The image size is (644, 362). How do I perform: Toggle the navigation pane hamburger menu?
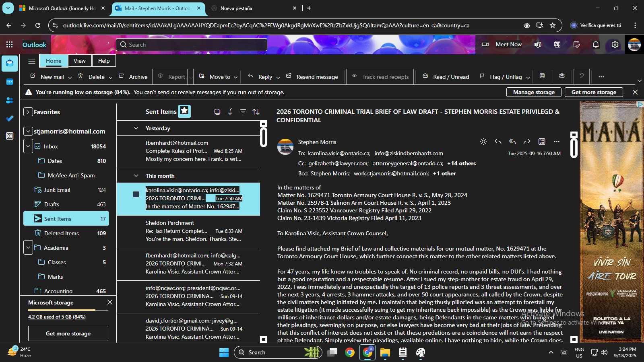[32, 61]
